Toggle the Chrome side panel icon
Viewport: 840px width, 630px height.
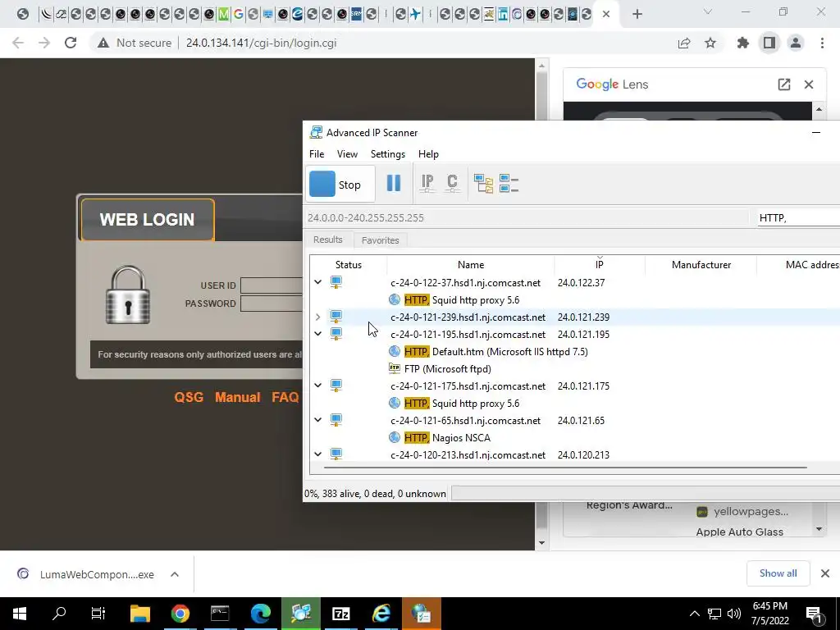click(769, 43)
